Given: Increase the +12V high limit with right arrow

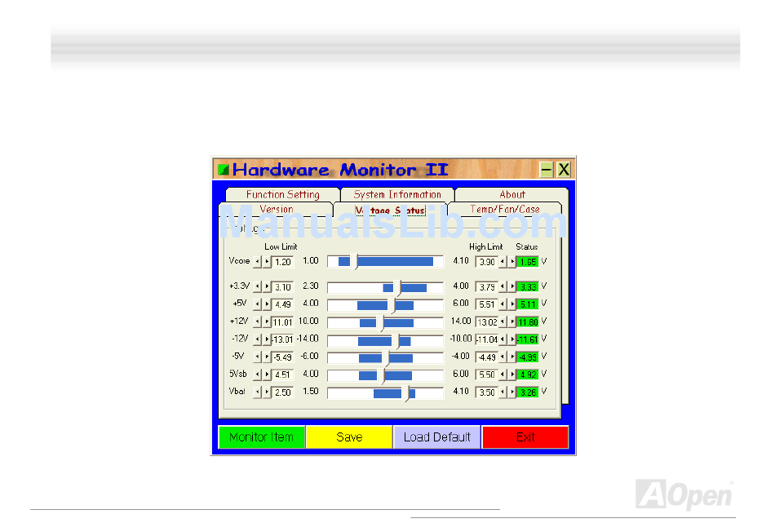Looking at the screenshot, I should point(511,321).
